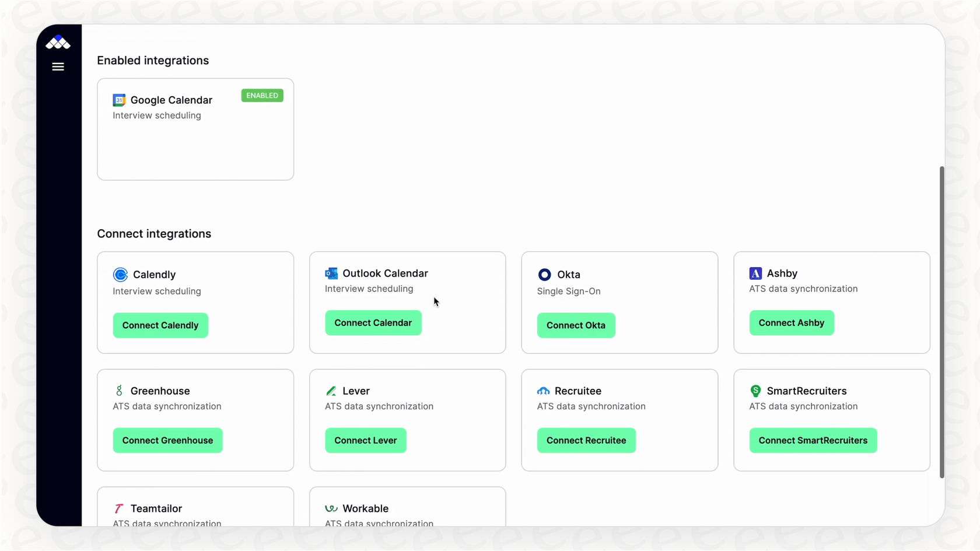Screen dimensions: 980x551
Task: Open the sidebar hamburger menu
Action: [x=58, y=66]
